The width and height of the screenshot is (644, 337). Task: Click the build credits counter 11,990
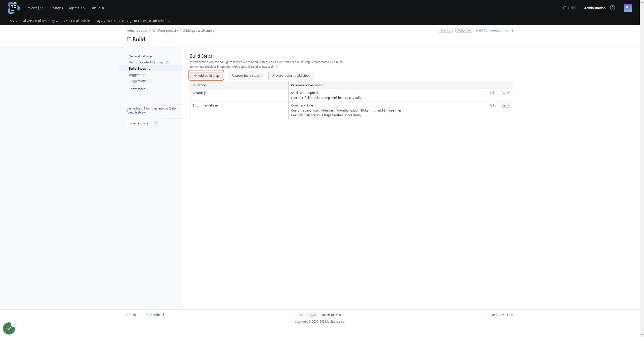[570, 8]
